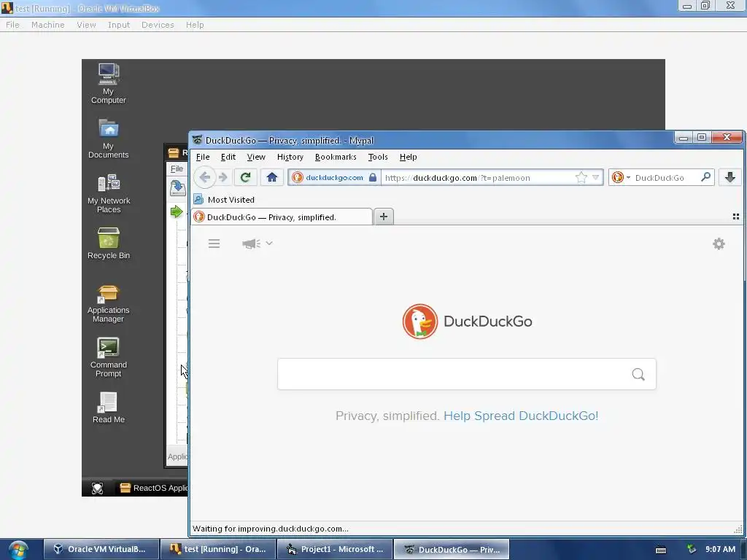Open the Mypal File menu
The width and height of the screenshot is (747, 560).
coord(203,157)
